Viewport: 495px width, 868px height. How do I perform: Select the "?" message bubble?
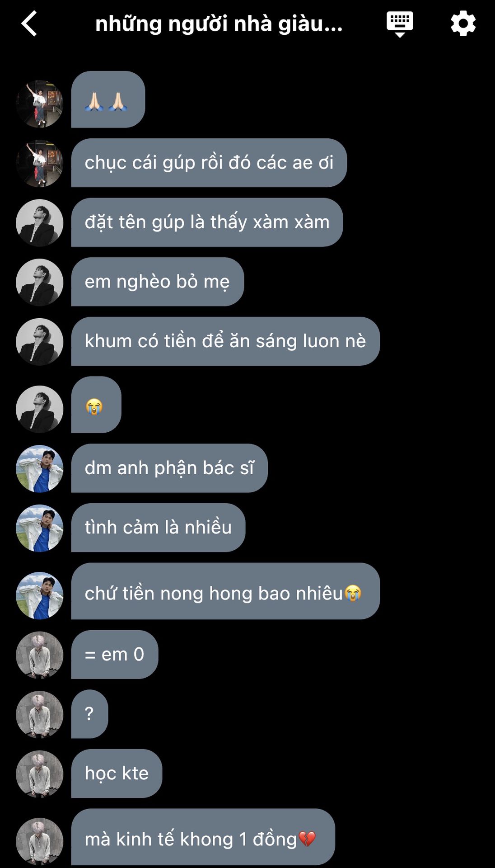(89, 714)
